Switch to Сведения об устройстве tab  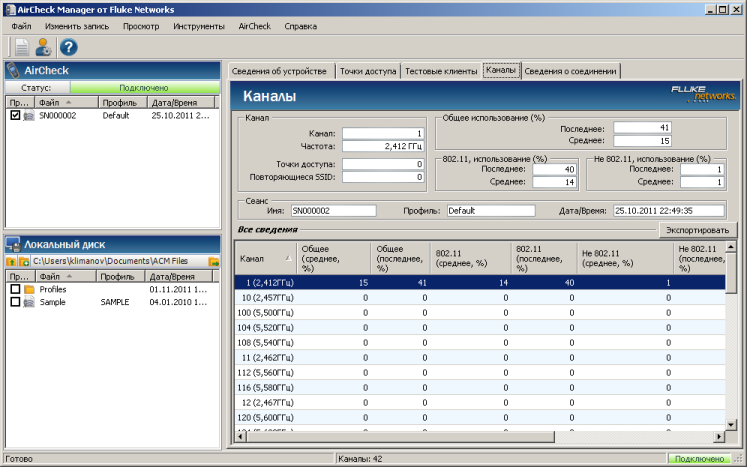point(279,71)
